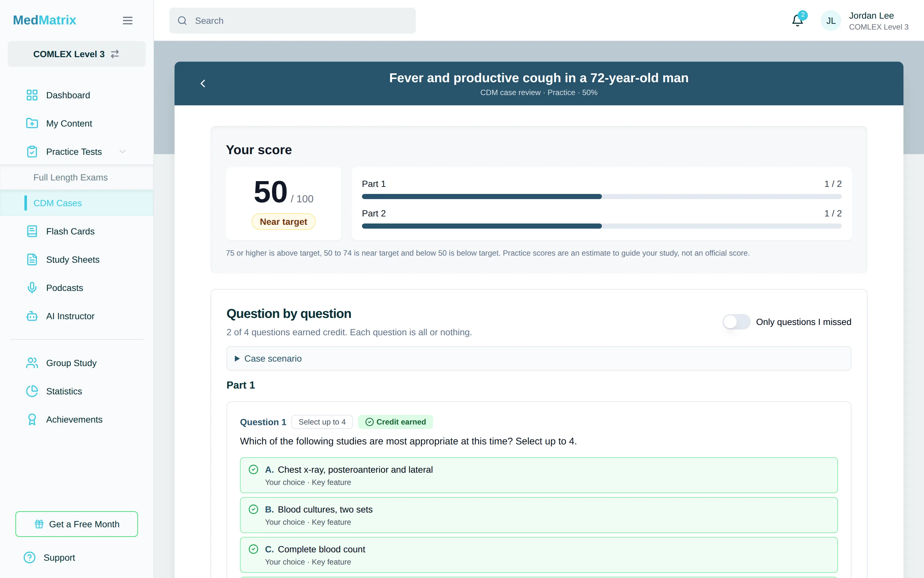Select option C Complete blood count row
Screen dimensions: 924x578
click(x=538, y=555)
